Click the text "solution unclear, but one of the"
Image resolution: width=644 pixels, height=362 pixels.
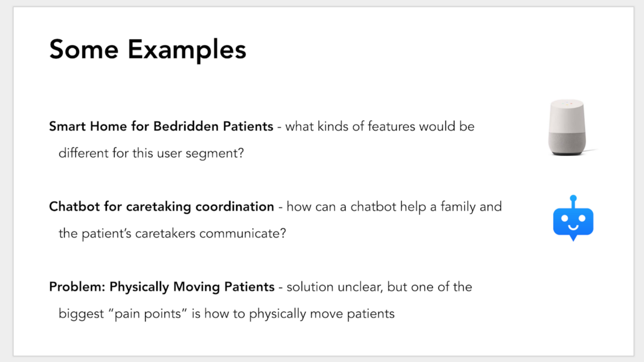379,287
